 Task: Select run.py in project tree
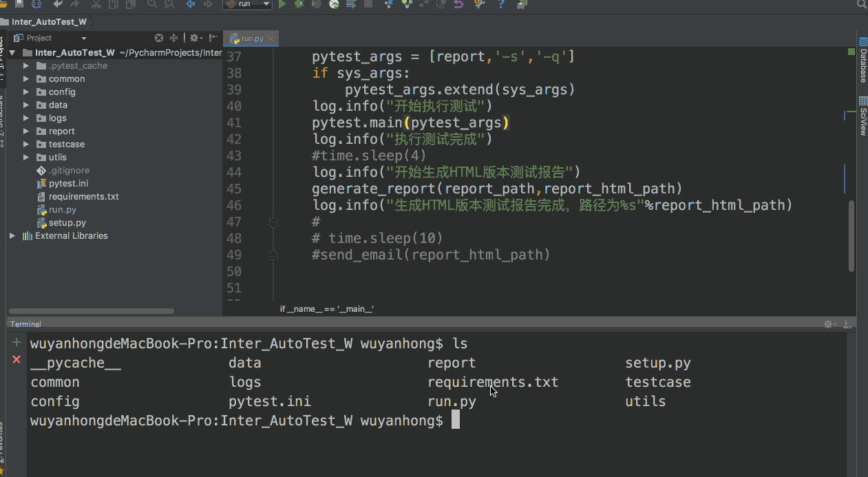click(x=63, y=210)
